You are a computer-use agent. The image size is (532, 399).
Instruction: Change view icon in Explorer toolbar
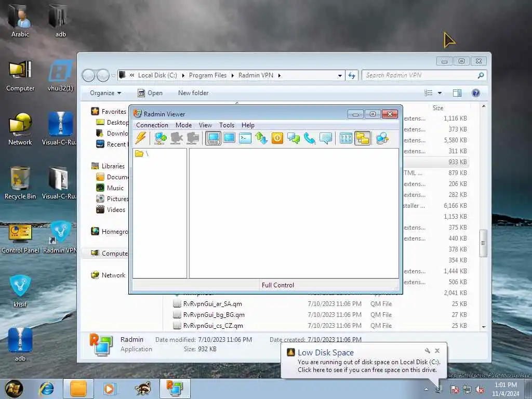point(429,93)
